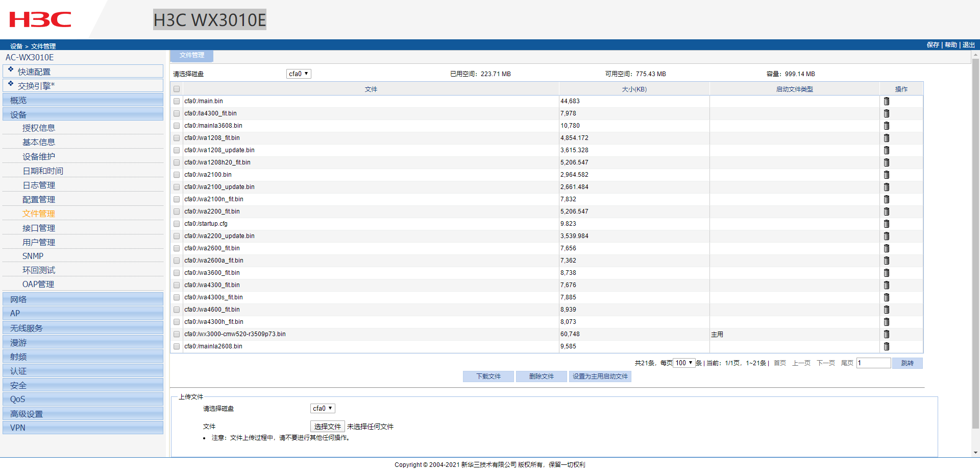Click the scrollbar up arrow
Image resolution: width=980 pixels, height=471 pixels.
point(975,54)
